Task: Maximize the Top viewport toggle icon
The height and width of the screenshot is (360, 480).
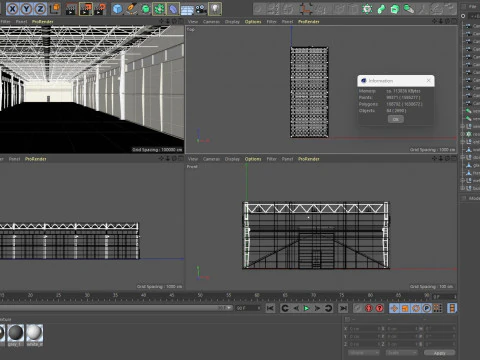Action: [x=453, y=21]
